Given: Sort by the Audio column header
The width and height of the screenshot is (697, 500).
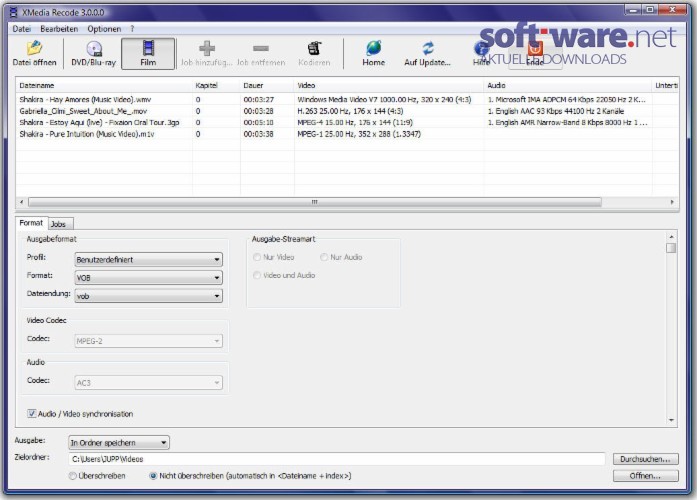Looking at the screenshot, I should 568,85.
